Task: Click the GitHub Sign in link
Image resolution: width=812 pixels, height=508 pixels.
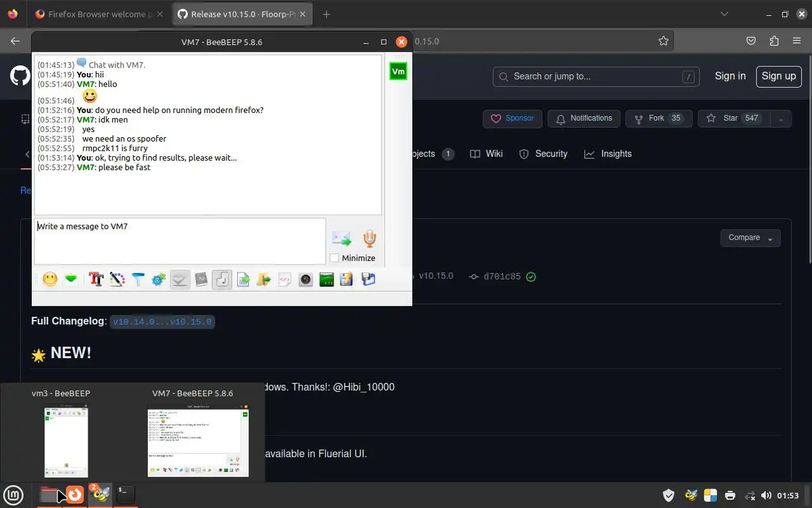Action: click(730, 76)
